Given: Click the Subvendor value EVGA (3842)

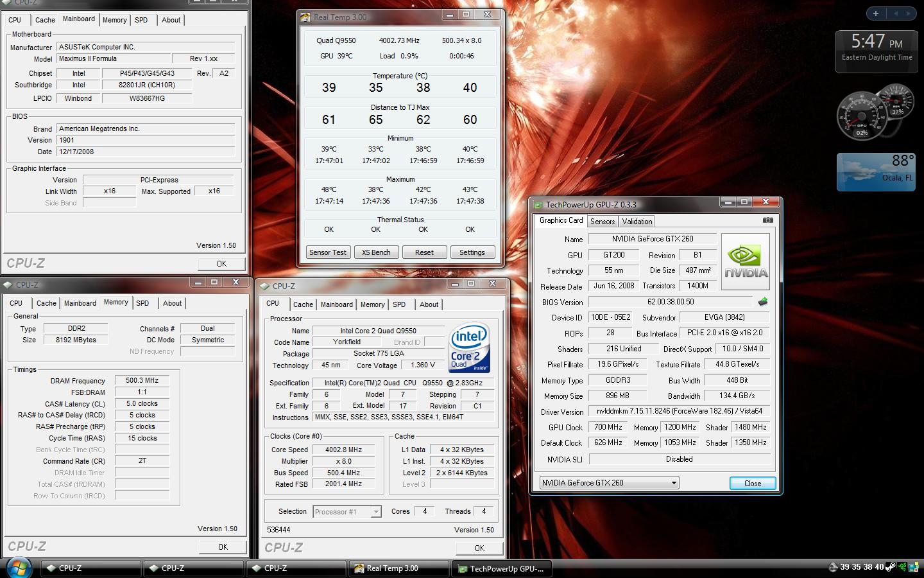Looking at the screenshot, I should pos(724,317).
